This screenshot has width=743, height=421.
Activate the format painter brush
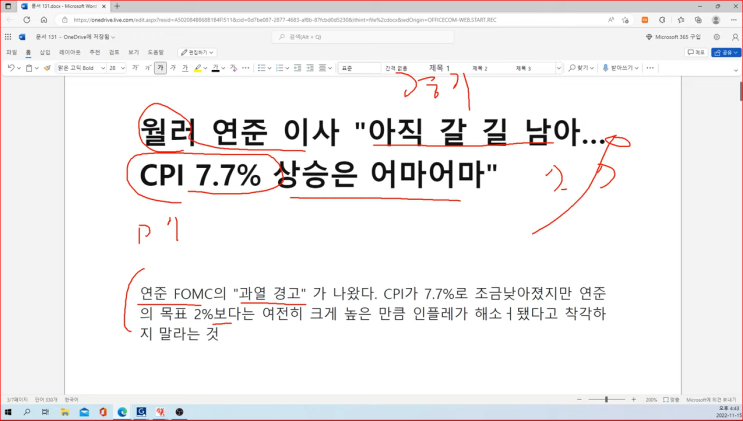(x=47, y=68)
